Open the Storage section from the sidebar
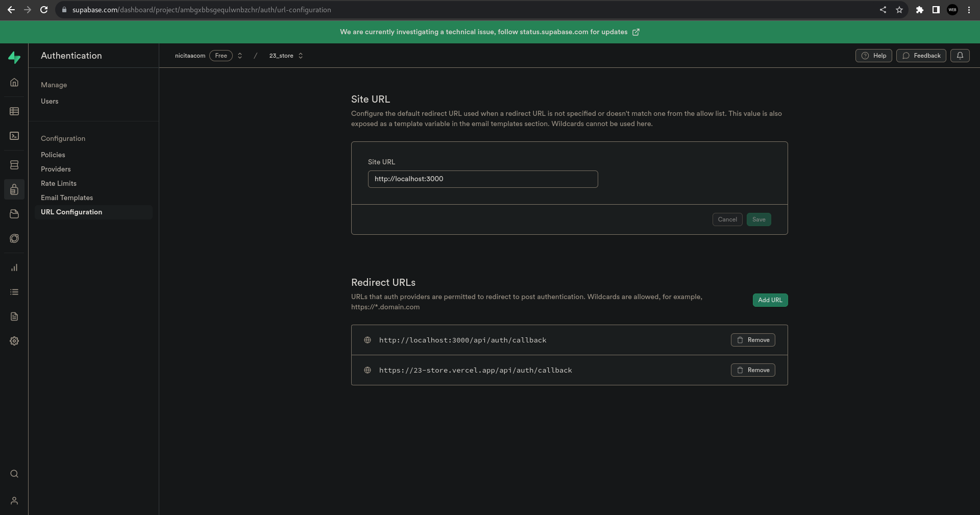The height and width of the screenshot is (515, 980). [14, 214]
